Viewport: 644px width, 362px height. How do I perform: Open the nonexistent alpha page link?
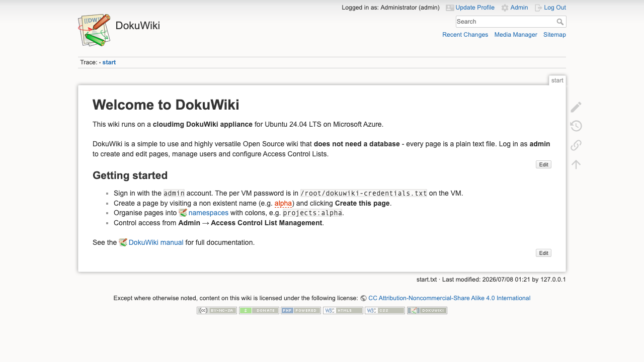coord(283,203)
